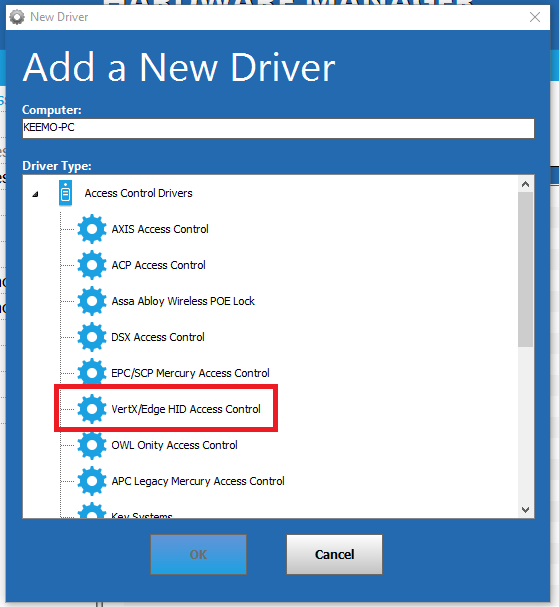
Task: Click the driver list scrollbar thumb
Action: [525, 269]
